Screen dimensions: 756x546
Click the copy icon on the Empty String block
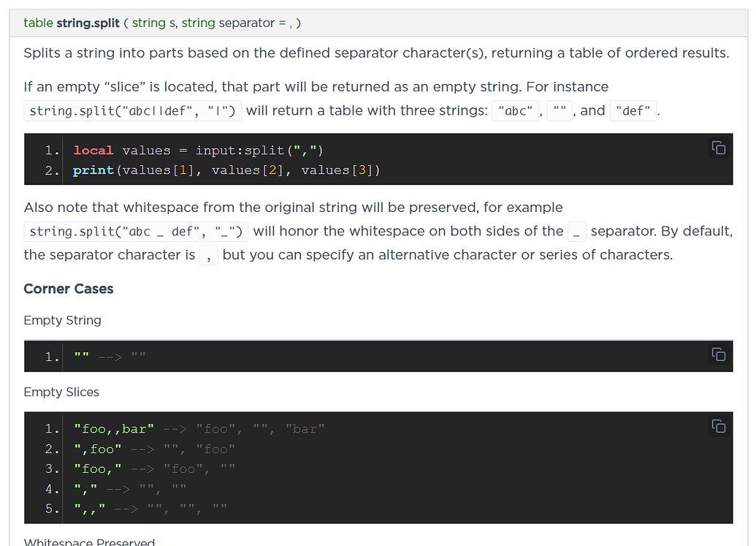pos(719,354)
